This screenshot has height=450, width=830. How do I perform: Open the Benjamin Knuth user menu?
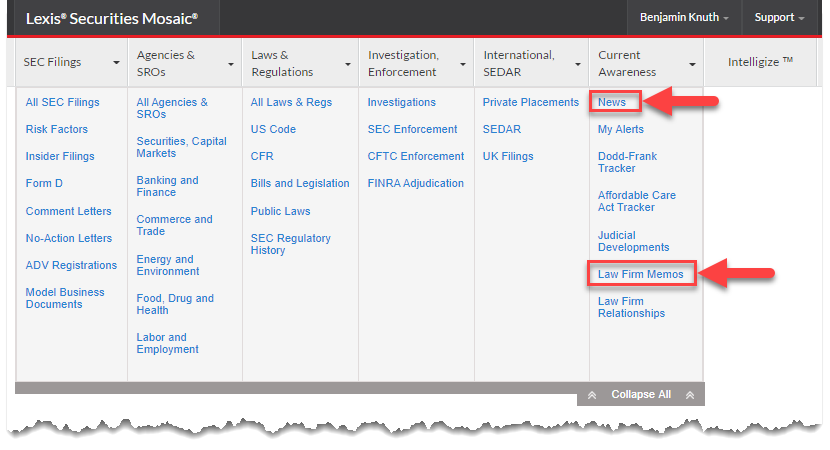(x=684, y=17)
